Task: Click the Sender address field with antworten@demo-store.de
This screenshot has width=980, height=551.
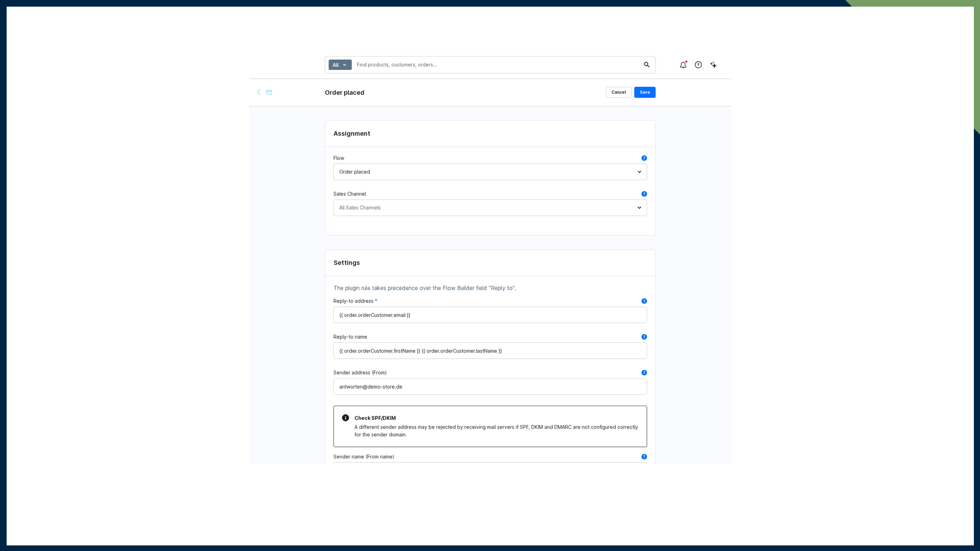Action: click(x=490, y=387)
